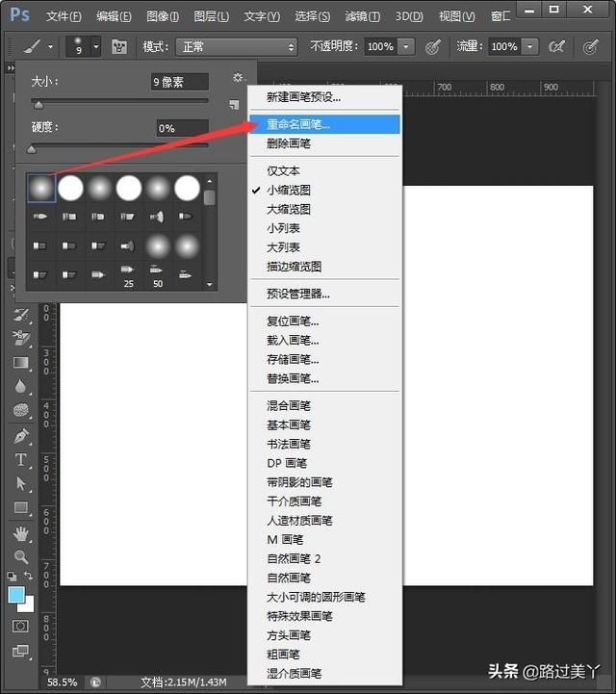Click the 不透明度 opacity value field

tap(380, 46)
